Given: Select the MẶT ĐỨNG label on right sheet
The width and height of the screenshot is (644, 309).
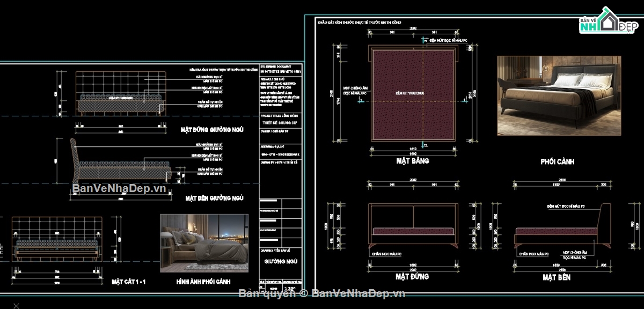Looking at the screenshot, I should (x=412, y=277).
